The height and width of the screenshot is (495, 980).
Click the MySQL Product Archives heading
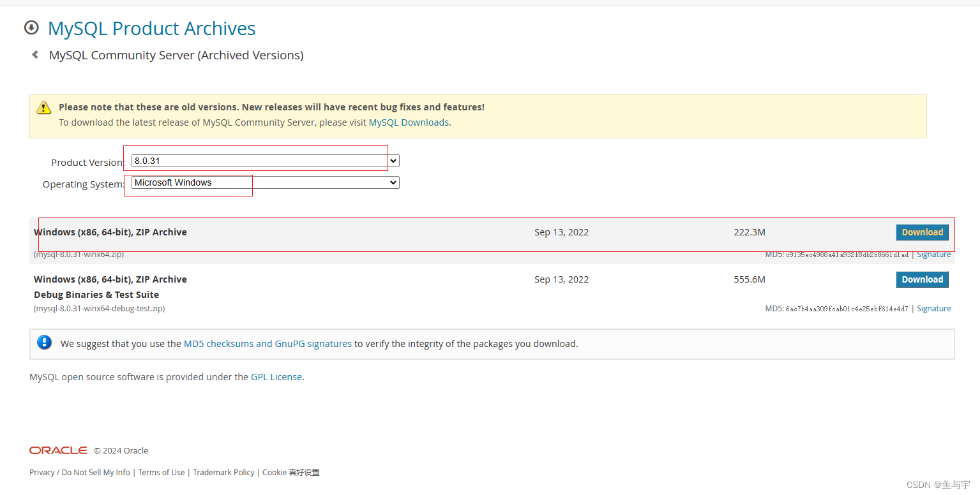(151, 29)
